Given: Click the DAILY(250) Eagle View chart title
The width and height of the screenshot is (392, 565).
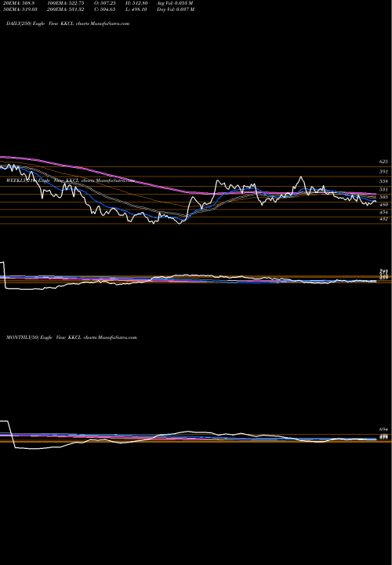Looking at the screenshot, I should [x=67, y=24].
